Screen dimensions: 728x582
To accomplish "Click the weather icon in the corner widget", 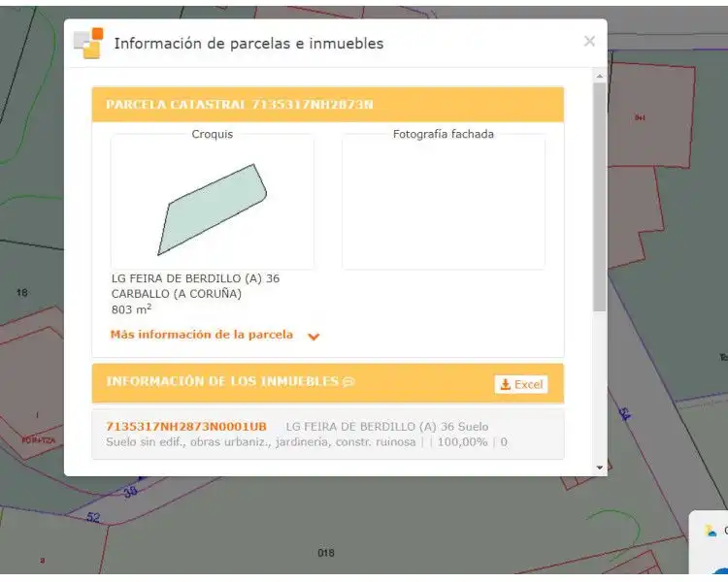I will (710, 531).
